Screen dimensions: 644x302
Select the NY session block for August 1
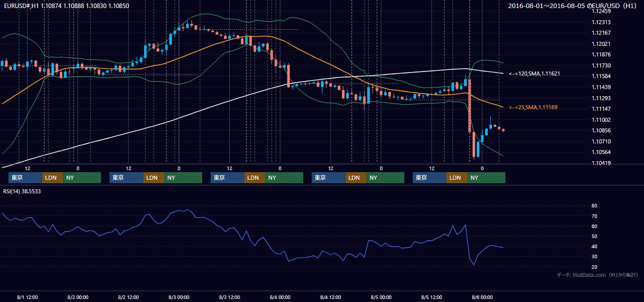[82, 178]
